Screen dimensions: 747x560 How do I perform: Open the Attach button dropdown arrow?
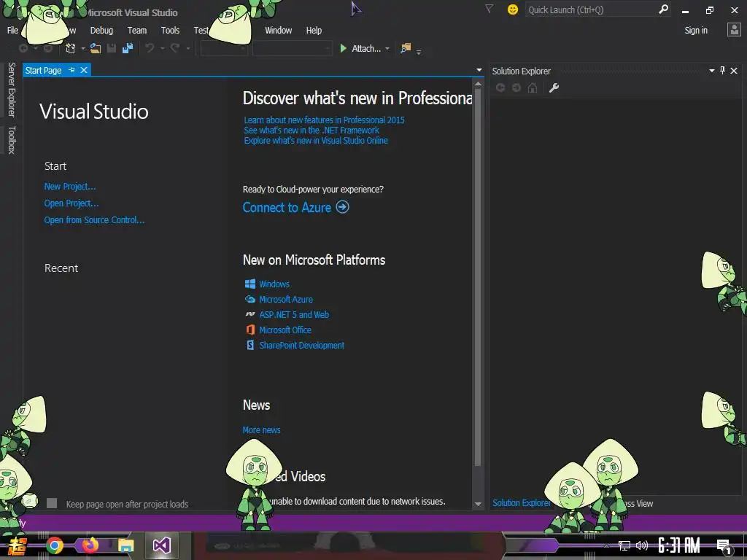coord(387,48)
